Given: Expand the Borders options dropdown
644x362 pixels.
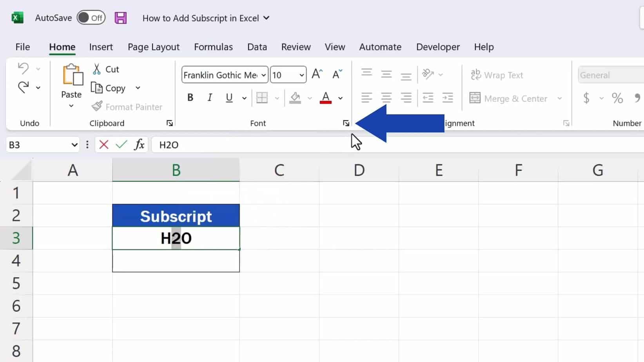Looking at the screenshot, I should click(x=278, y=98).
